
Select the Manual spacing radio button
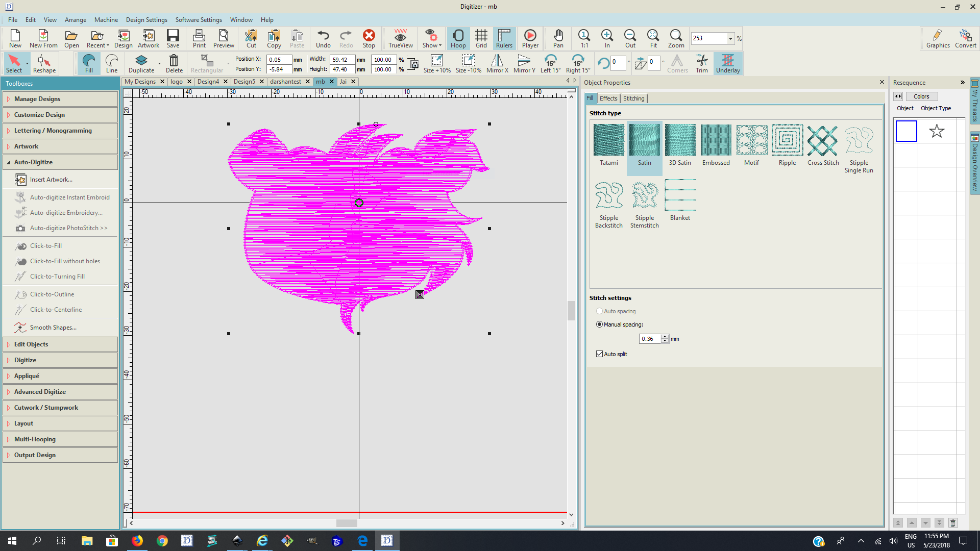[600, 324]
